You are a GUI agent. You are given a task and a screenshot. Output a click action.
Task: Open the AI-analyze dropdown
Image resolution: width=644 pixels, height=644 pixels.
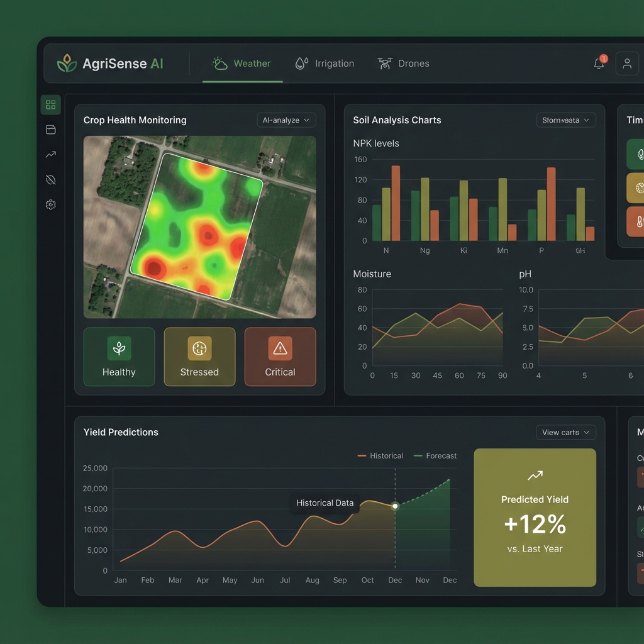click(x=286, y=120)
